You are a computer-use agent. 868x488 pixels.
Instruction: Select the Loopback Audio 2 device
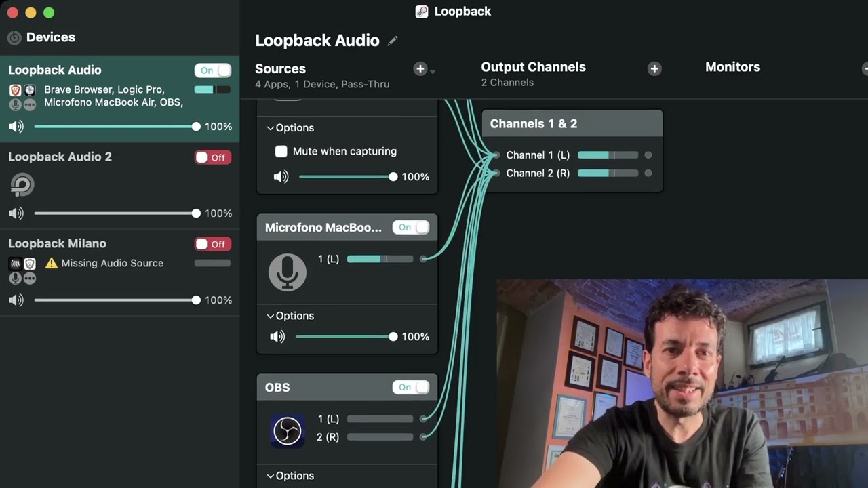click(119, 186)
